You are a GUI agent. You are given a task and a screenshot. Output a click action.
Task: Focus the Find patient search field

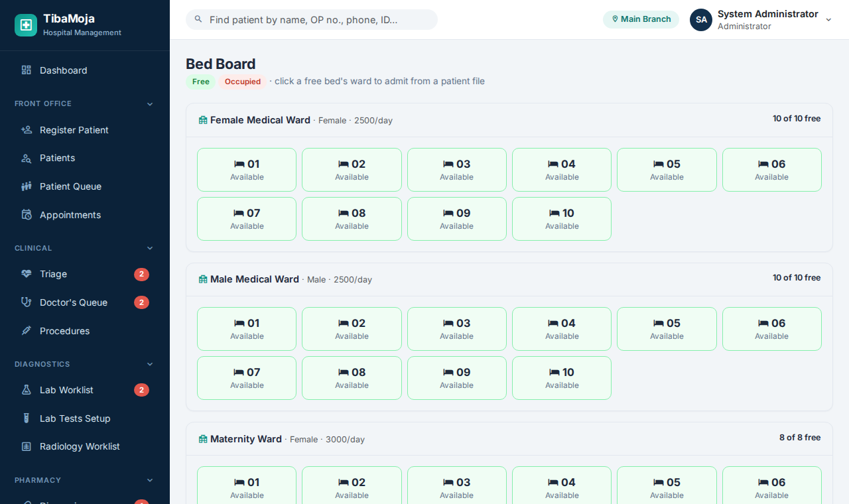coord(312,19)
